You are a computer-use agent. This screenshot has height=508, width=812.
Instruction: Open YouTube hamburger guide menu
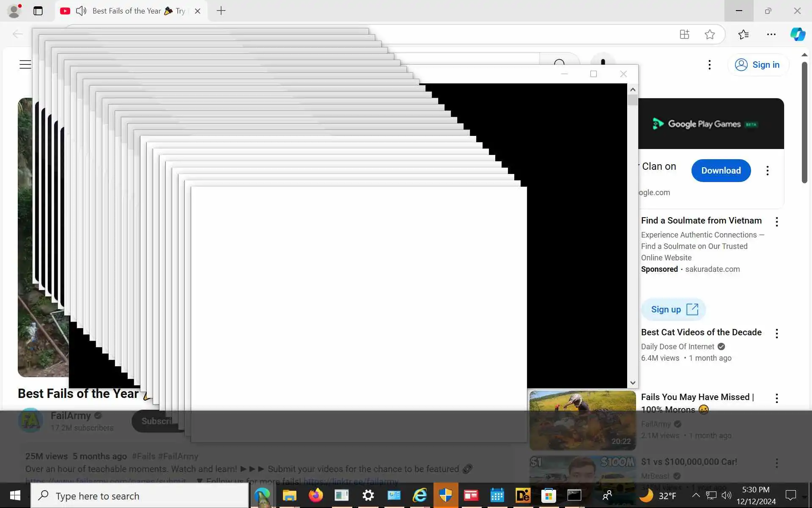25,64
